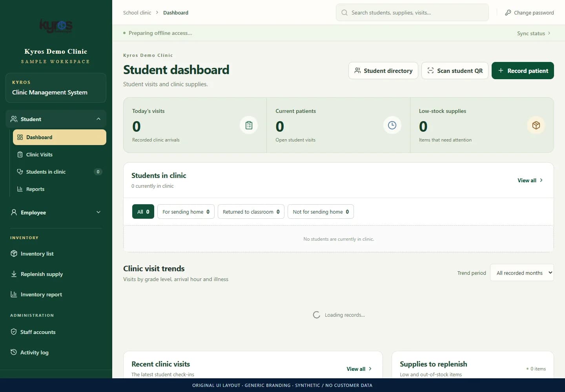Click the Clinic Management System card
The height and width of the screenshot is (392, 565).
pyautogui.click(x=56, y=88)
